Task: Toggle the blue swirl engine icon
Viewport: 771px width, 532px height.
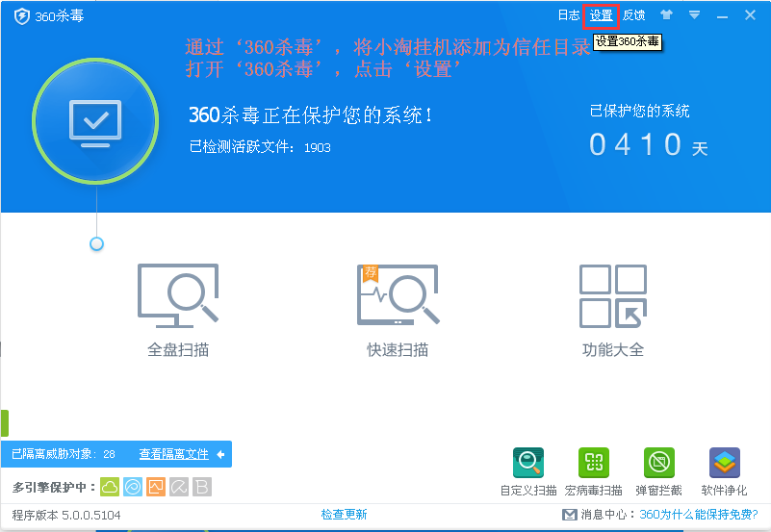Action: click(x=133, y=487)
